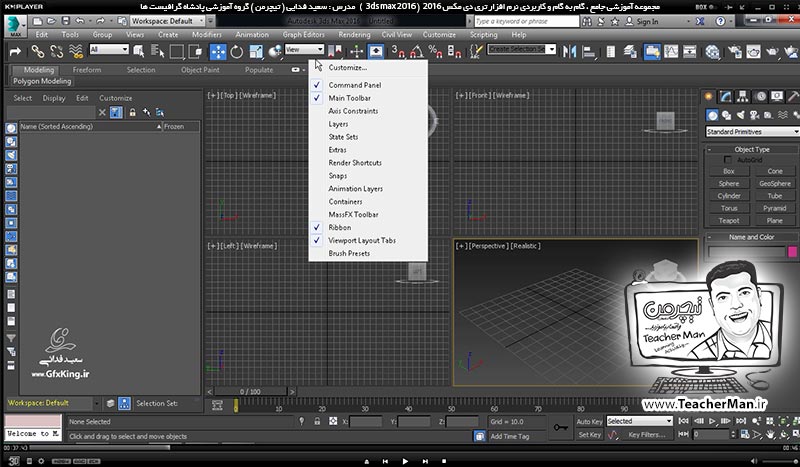Open the Manage Layers icon
The width and height of the screenshot is (800, 467).
(x=630, y=52)
